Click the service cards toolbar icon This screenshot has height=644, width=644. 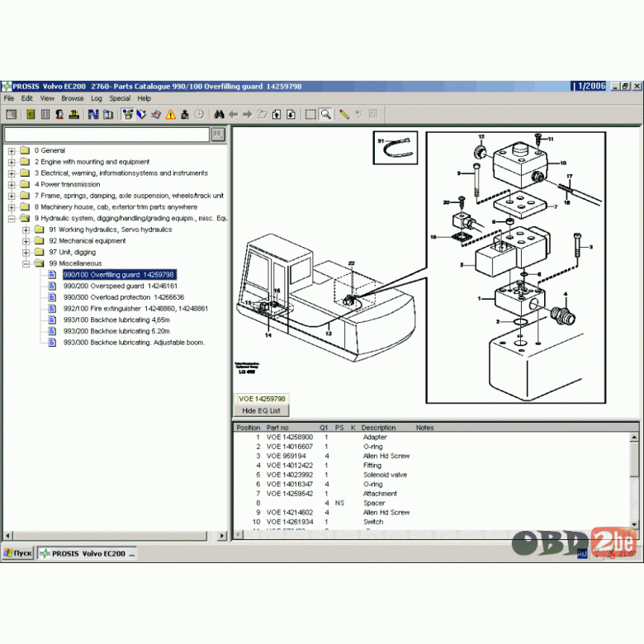[x=156, y=115]
